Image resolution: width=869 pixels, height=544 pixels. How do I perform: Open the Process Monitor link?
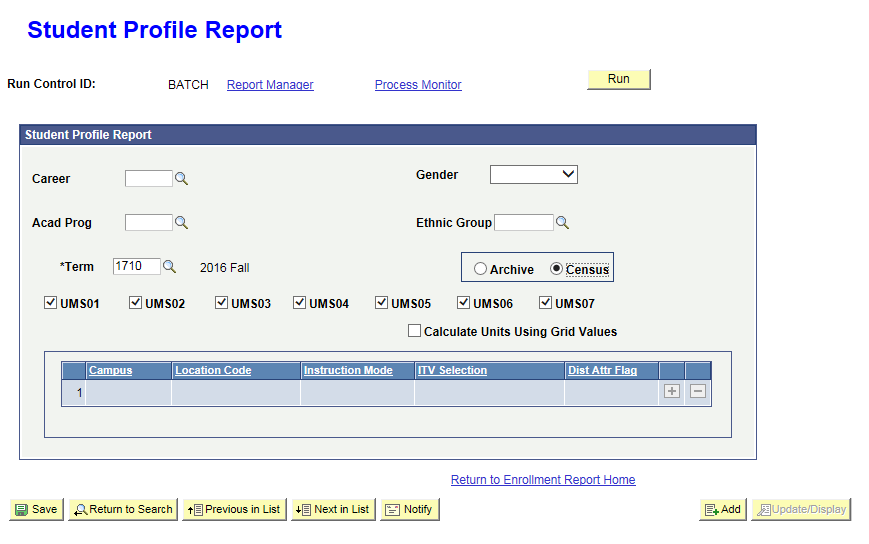click(x=418, y=85)
